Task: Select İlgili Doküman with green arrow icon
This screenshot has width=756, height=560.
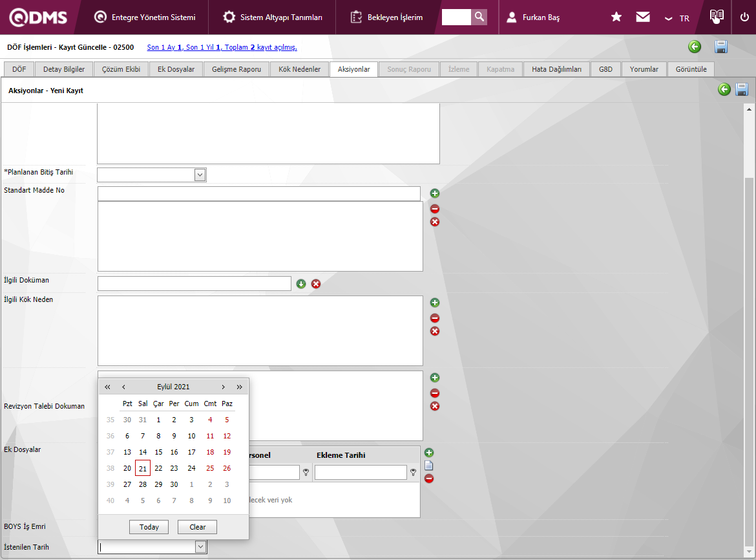Action: pos(301,284)
